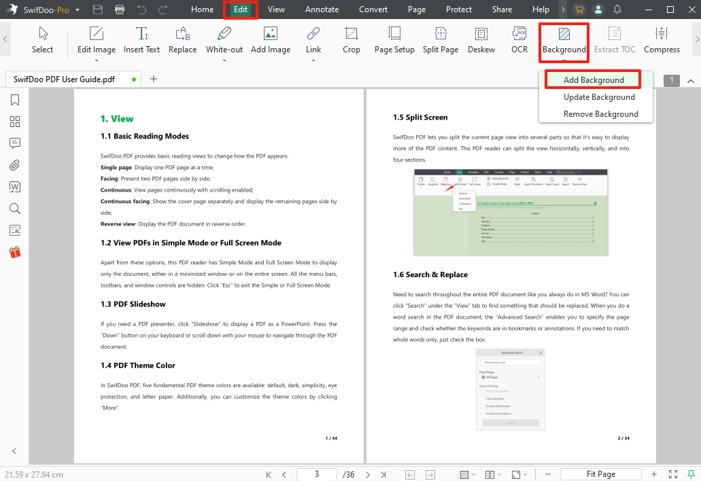Collapse the left sidebar with the chevron
The image size is (701, 481).
tap(14, 451)
